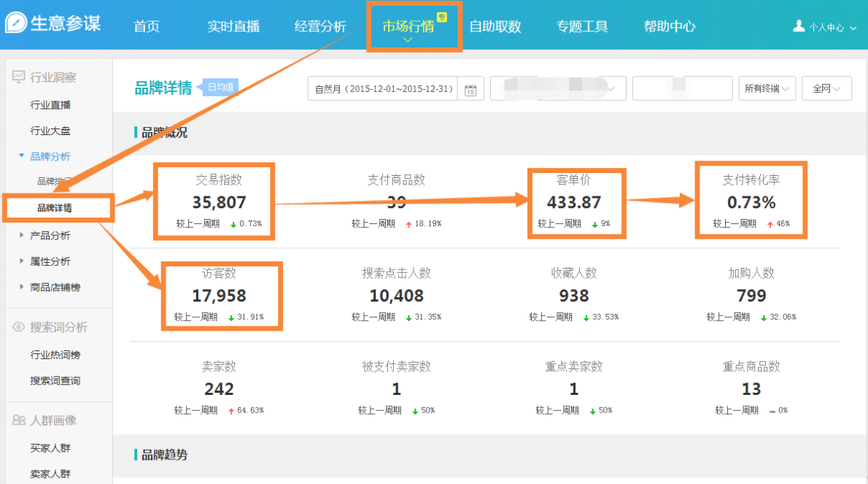Open the 帮助中心 tab
The height and width of the screenshot is (484, 868).
pos(670,26)
